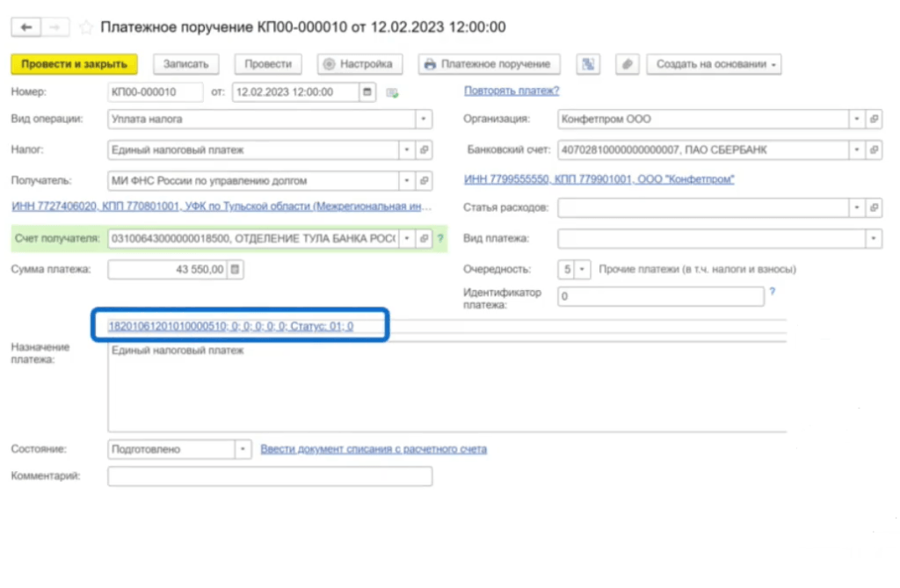Click open icon next to Налог field

point(424,150)
